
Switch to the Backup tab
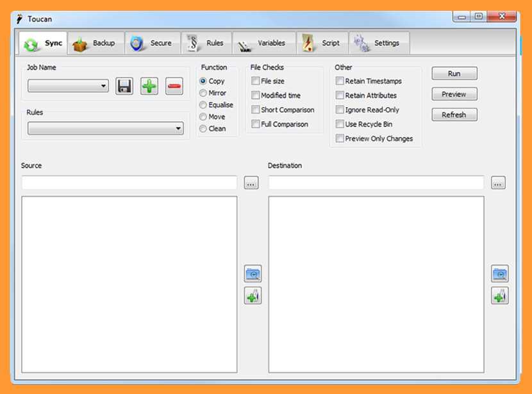tap(95, 43)
